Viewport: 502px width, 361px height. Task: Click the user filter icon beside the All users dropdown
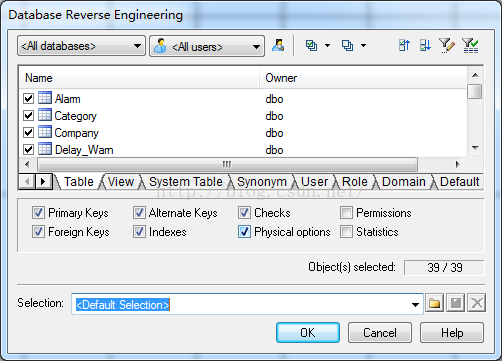(278, 45)
